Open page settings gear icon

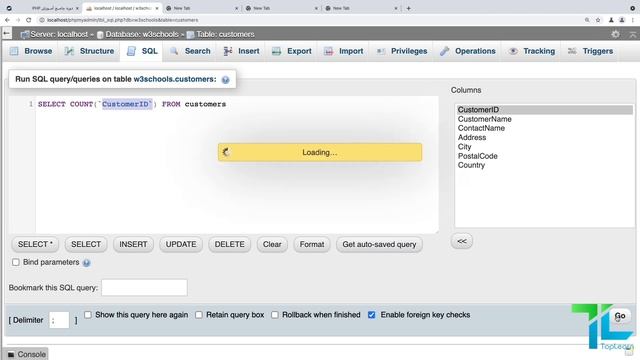pos(616,34)
